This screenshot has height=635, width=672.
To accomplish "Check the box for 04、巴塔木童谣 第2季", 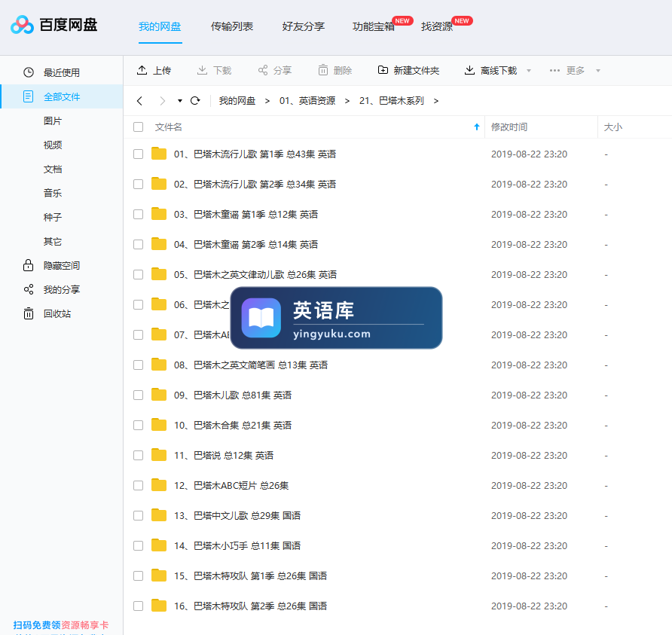I will pos(138,244).
